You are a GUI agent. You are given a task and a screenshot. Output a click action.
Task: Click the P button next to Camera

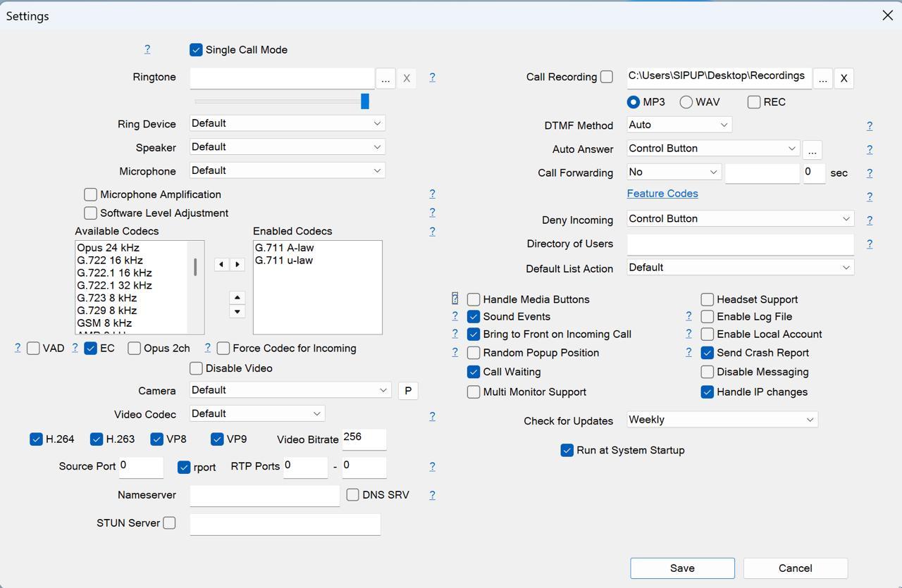click(408, 391)
